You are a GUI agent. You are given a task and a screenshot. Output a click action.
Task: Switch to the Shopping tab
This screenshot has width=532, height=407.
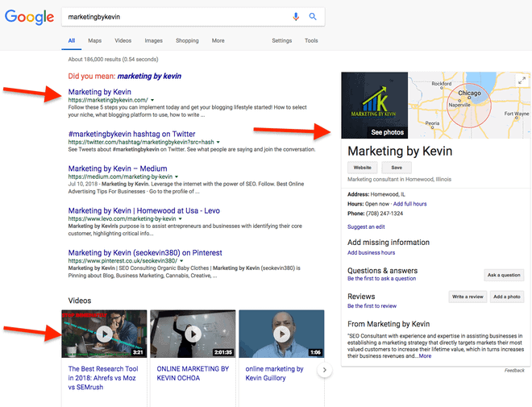click(x=187, y=40)
